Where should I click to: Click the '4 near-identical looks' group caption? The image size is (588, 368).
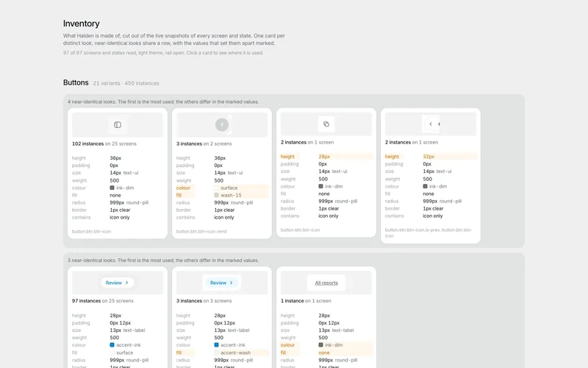click(x=163, y=102)
